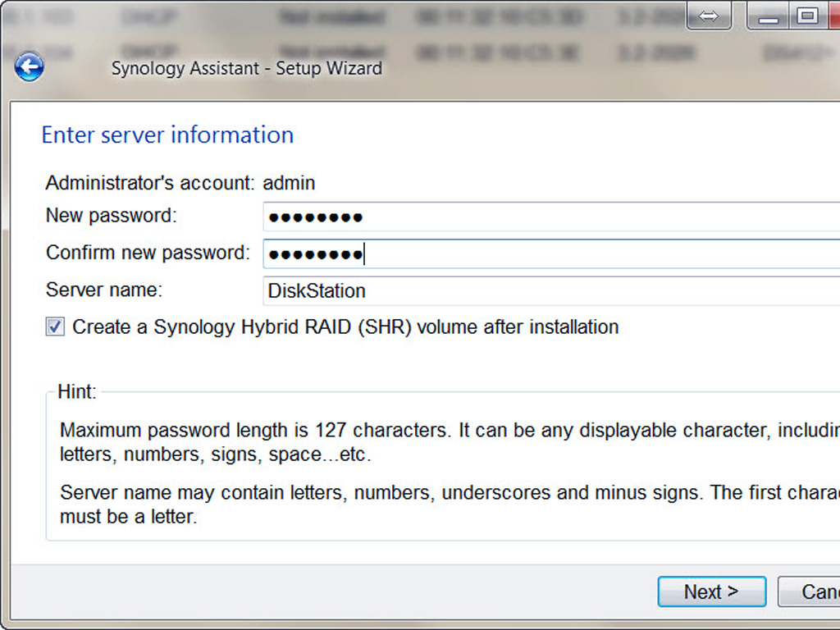Click the double-arrow resize icon in title bar
The width and height of the screenshot is (840, 630).
(709, 16)
